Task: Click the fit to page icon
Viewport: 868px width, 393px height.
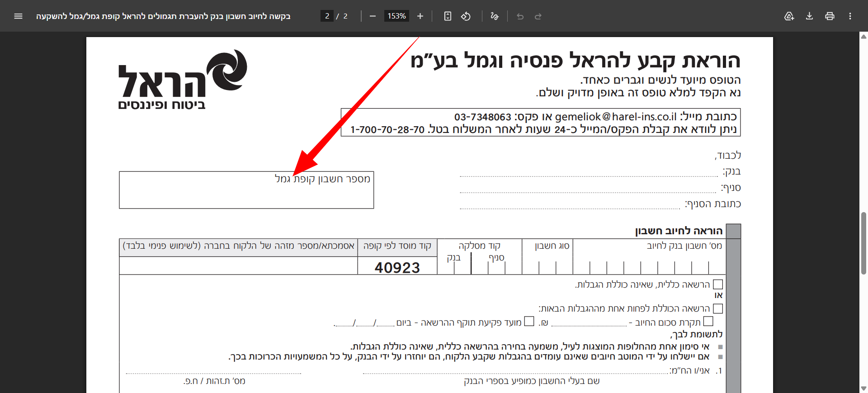Action: [448, 16]
